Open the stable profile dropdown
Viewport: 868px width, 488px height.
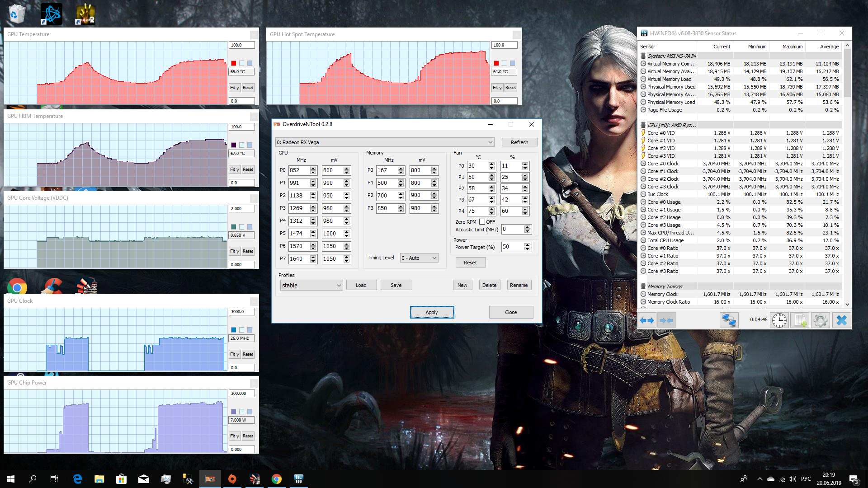(311, 285)
